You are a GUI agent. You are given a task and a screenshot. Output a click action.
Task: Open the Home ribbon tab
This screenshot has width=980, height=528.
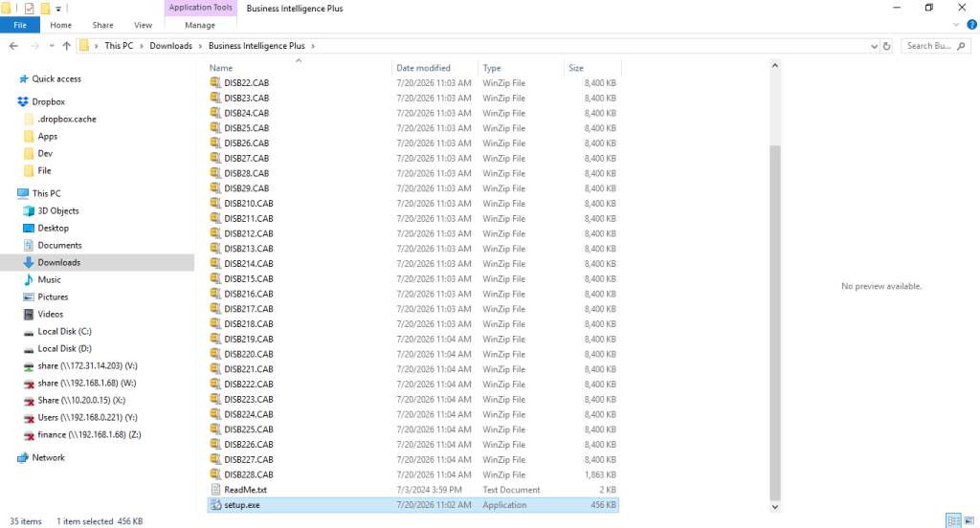[x=60, y=25]
